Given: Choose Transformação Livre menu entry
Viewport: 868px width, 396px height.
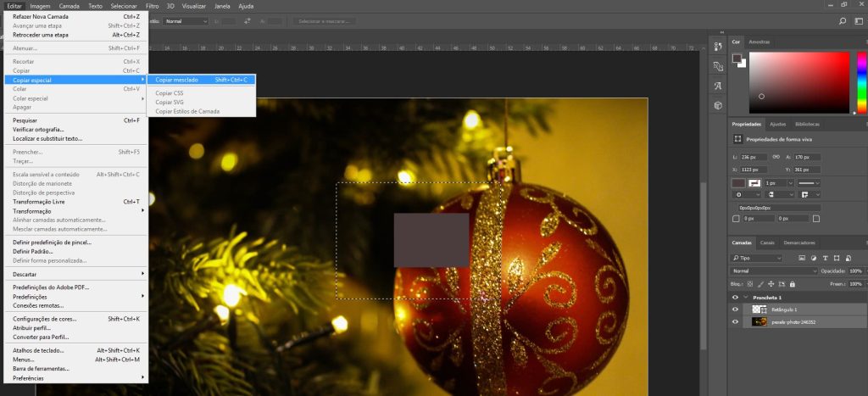Looking at the screenshot, I should (75, 202).
